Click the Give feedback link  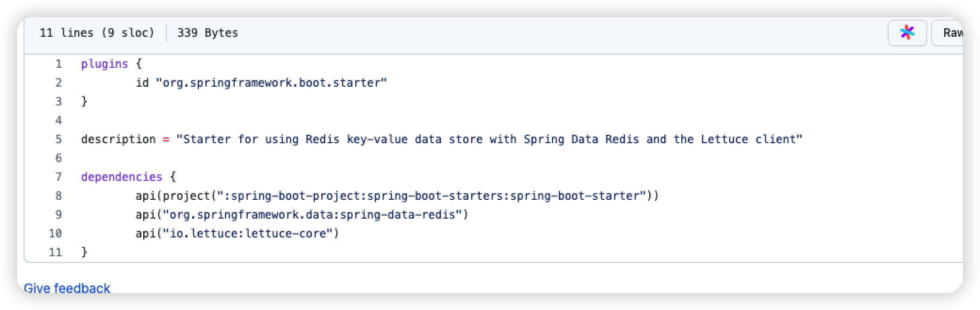[68, 288]
